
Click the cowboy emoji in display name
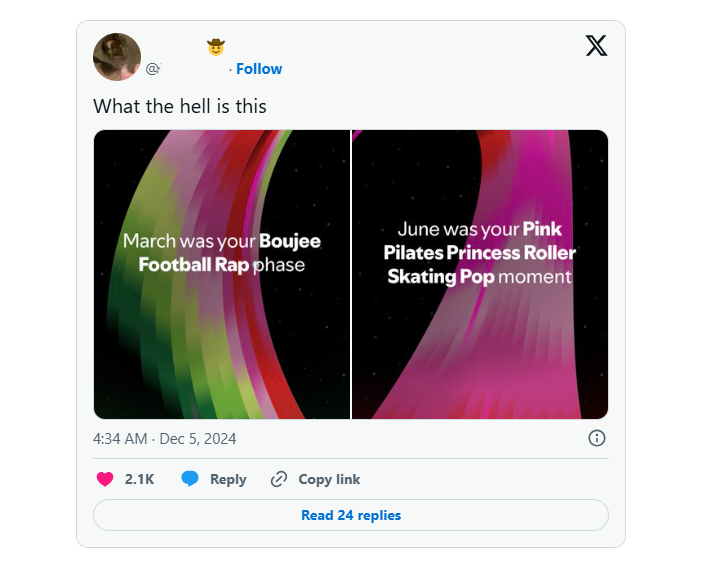215,46
